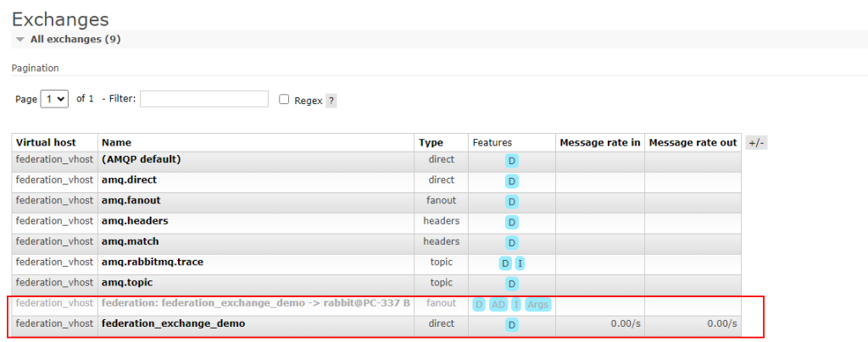Open the Page number dropdown

click(55, 99)
